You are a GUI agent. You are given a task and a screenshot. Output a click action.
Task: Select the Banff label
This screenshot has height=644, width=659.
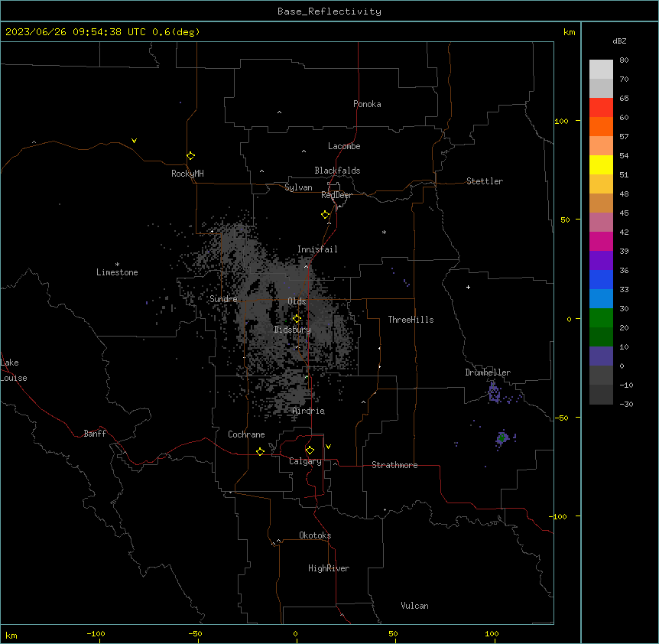[95, 434]
